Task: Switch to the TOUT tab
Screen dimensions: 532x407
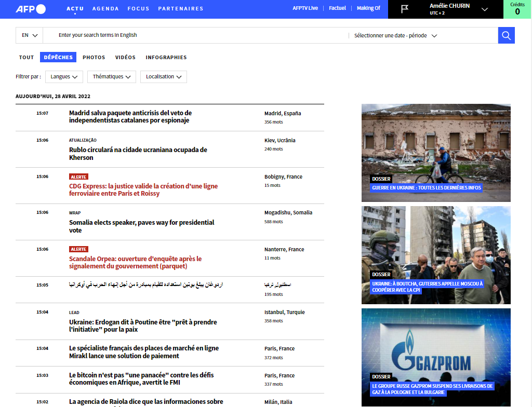Action: point(26,57)
